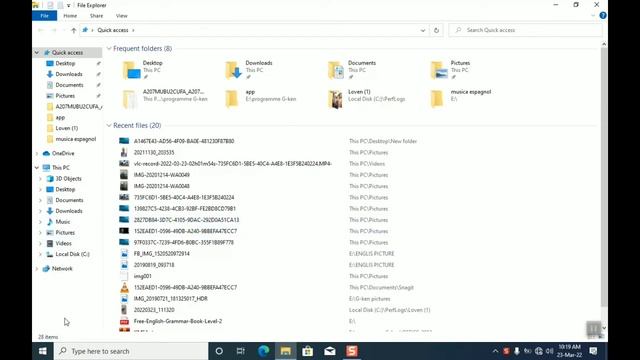Viewport: 640px width, 360px height.
Task: Open File Explorer help icon
Action: [x=602, y=16]
